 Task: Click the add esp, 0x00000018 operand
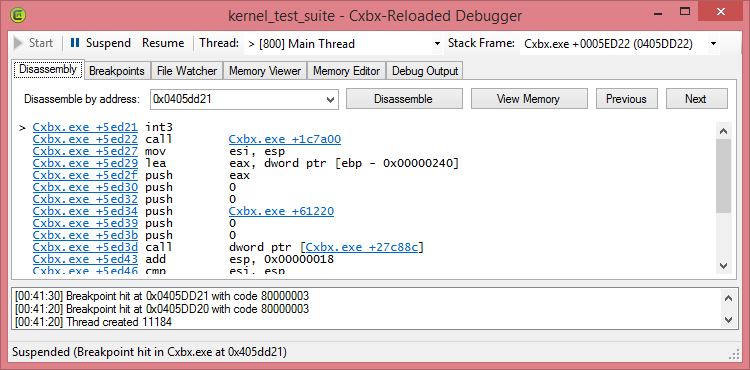tap(281, 259)
